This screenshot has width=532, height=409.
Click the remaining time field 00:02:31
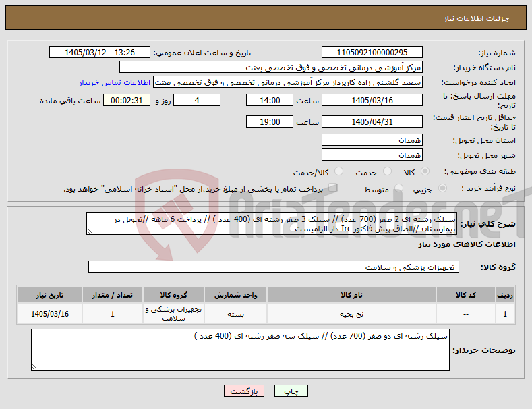(x=127, y=100)
